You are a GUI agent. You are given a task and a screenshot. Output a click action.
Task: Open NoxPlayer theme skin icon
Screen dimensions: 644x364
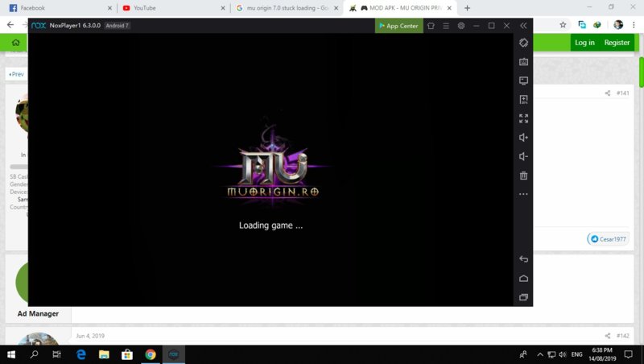coord(431,26)
